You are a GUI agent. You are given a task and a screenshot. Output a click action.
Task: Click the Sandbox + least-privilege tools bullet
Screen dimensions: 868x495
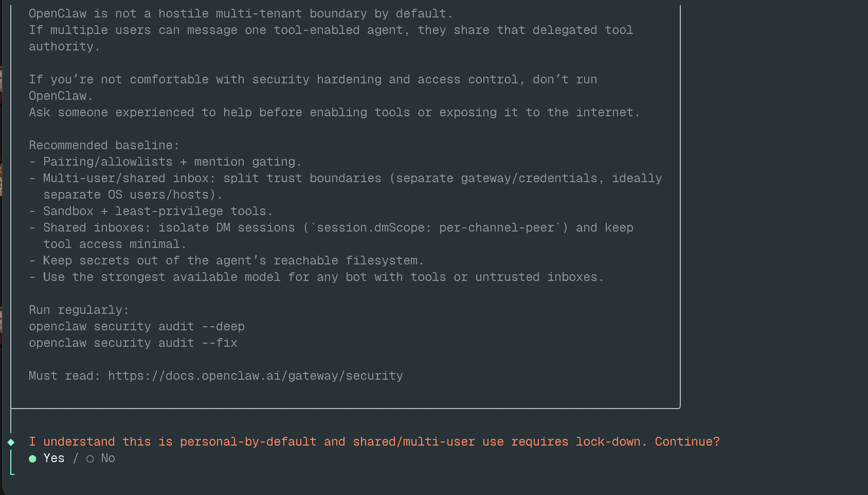tap(157, 211)
